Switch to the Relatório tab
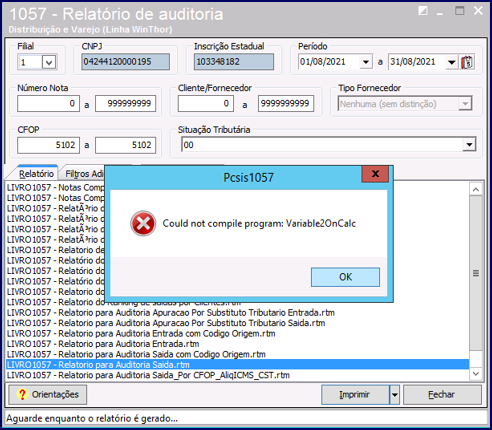Image resolution: width=492 pixels, height=430 pixels. point(36,174)
